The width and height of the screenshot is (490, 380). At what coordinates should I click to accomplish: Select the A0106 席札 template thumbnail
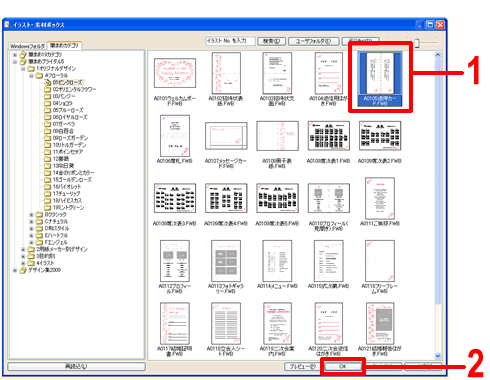click(x=175, y=136)
